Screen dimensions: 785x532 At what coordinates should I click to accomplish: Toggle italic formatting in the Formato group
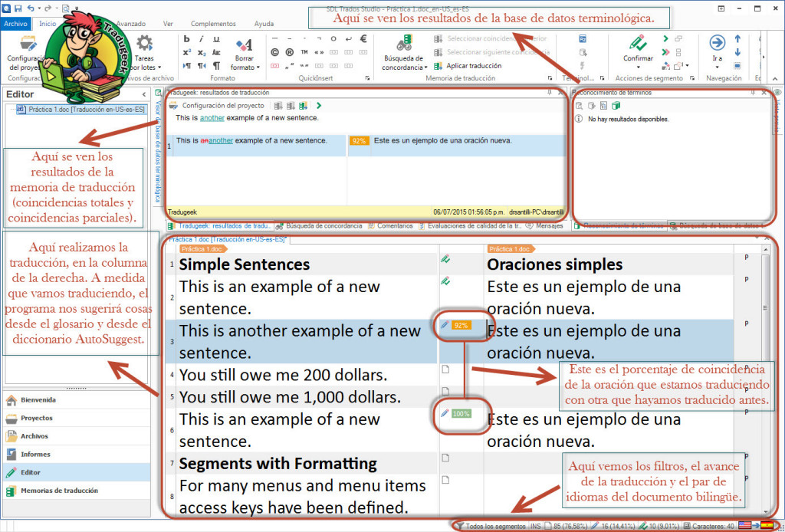point(202,38)
